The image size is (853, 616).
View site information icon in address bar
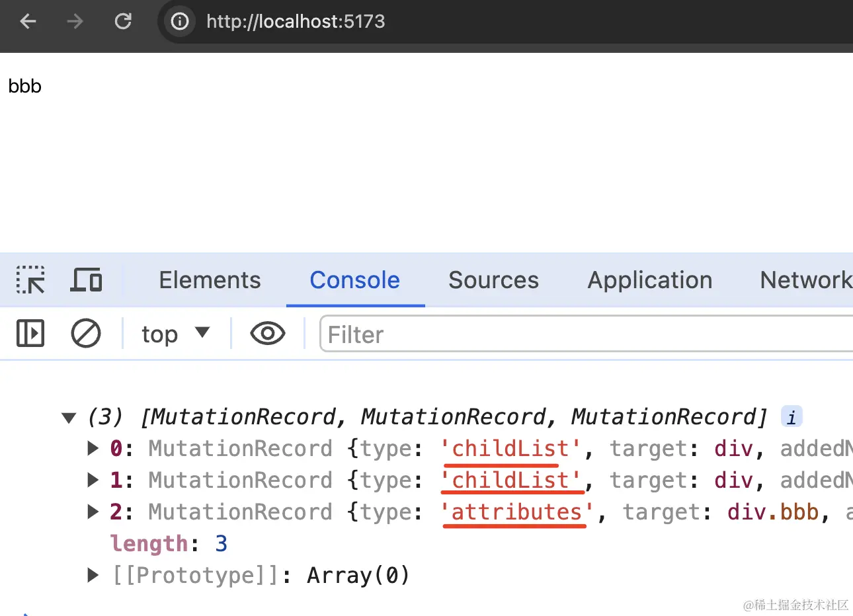(180, 22)
